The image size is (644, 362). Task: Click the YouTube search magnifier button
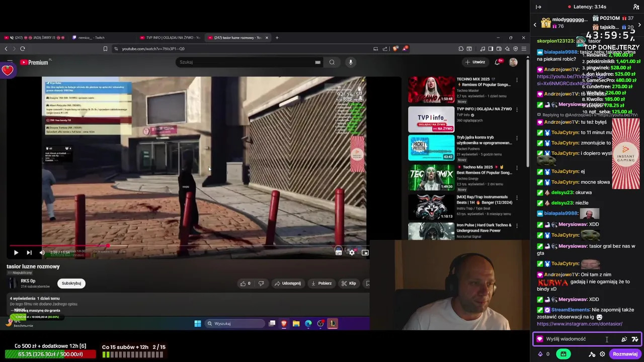pyautogui.click(x=332, y=62)
